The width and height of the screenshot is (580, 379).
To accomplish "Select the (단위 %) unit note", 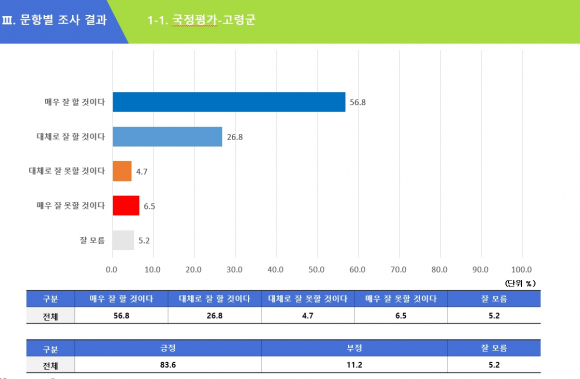I will [x=520, y=283].
